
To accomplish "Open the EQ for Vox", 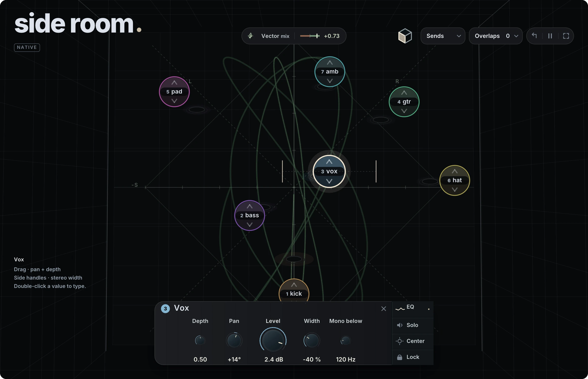I will coord(413,309).
